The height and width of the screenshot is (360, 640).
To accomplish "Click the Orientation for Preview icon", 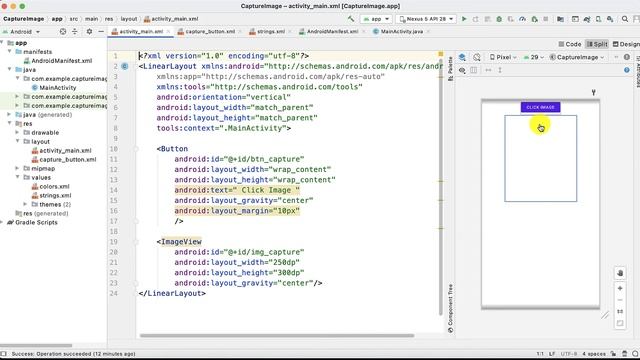I will 477,57.
